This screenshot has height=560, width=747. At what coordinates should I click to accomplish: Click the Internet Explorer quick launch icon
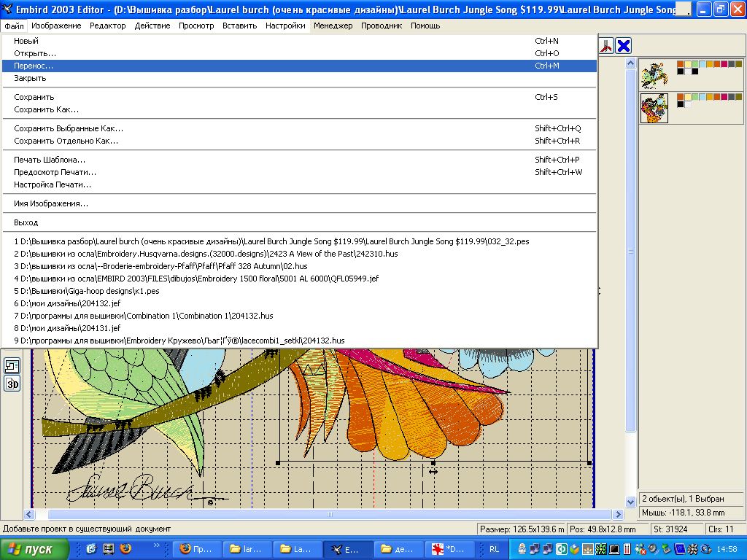(x=92, y=549)
